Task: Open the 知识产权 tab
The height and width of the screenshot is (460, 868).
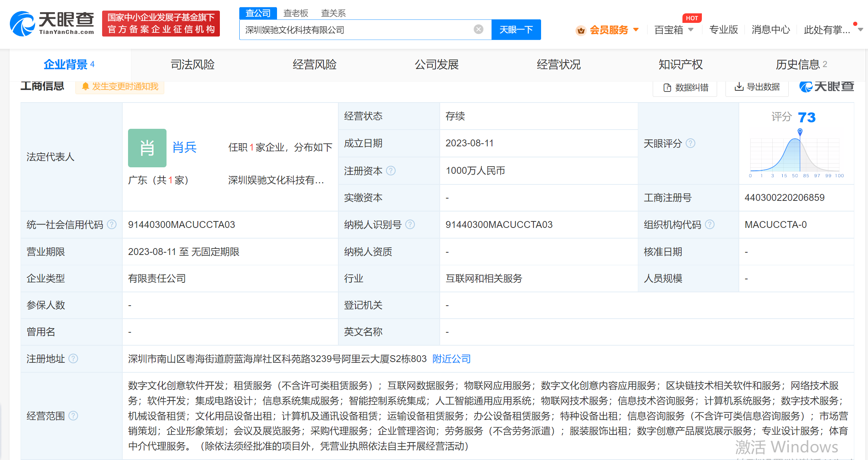Action: click(x=681, y=64)
